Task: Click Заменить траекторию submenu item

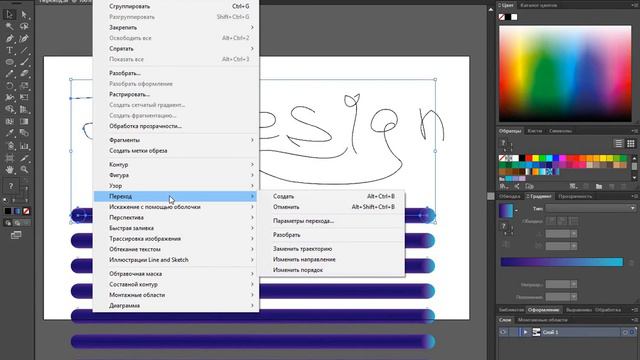Action: click(332, 249)
